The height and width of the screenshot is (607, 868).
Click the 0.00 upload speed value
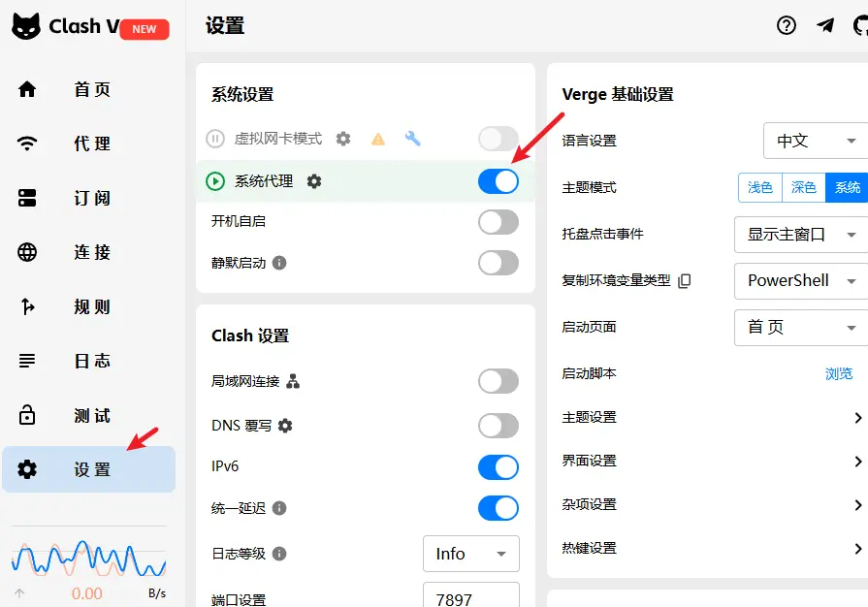87,593
